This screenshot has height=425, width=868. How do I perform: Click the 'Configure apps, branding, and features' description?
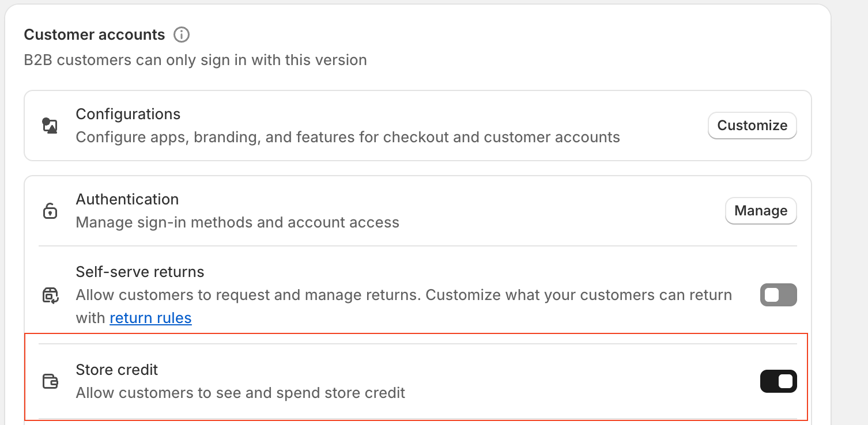click(348, 137)
